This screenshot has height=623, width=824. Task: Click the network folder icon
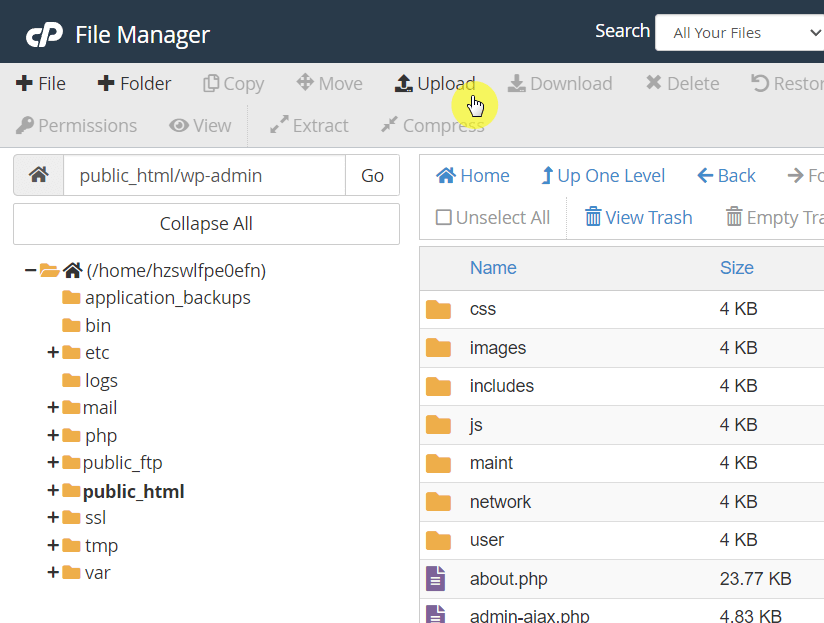(x=438, y=502)
